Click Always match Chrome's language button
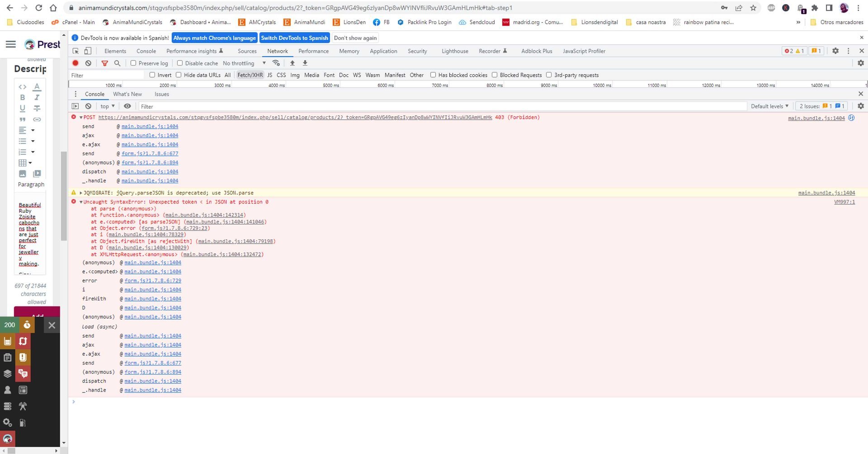The height and width of the screenshot is (454, 868). click(214, 38)
